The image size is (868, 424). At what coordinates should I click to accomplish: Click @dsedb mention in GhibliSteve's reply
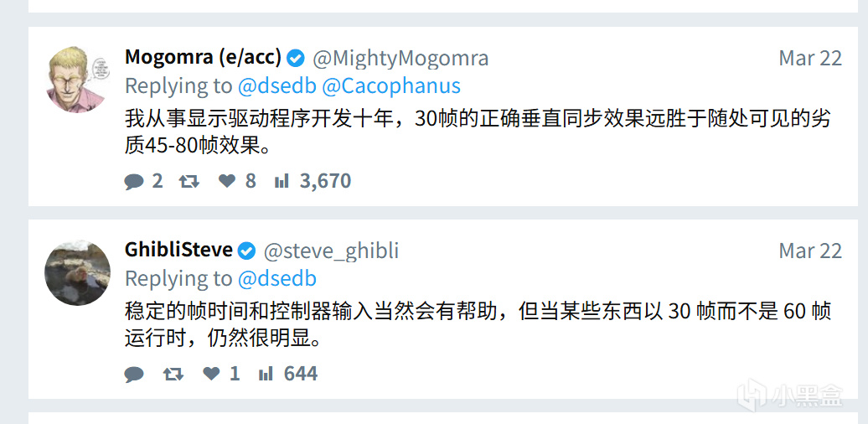tap(277, 278)
